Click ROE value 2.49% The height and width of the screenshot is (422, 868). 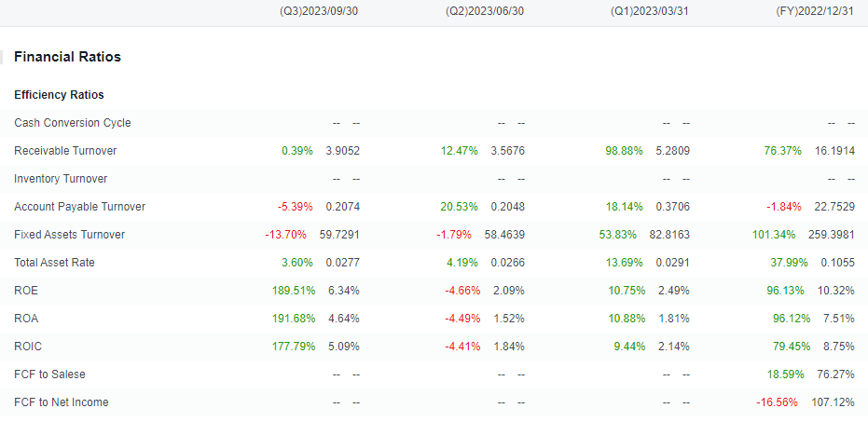point(674,291)
